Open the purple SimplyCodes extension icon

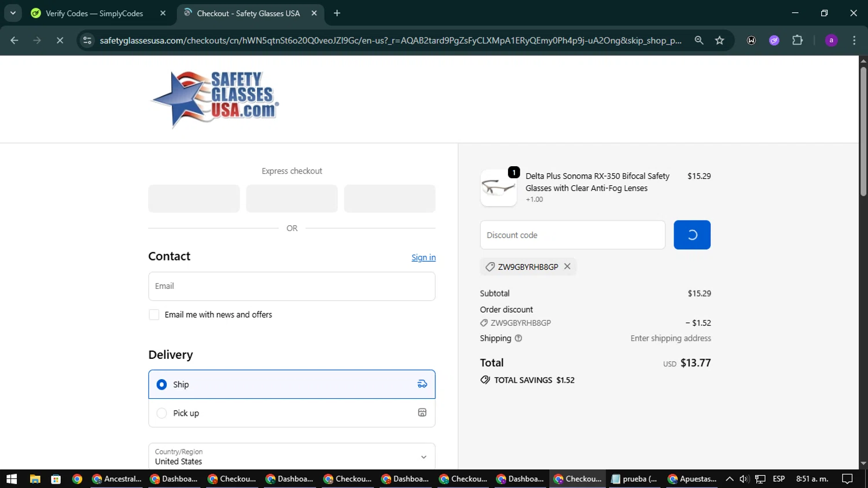[774, 41]
